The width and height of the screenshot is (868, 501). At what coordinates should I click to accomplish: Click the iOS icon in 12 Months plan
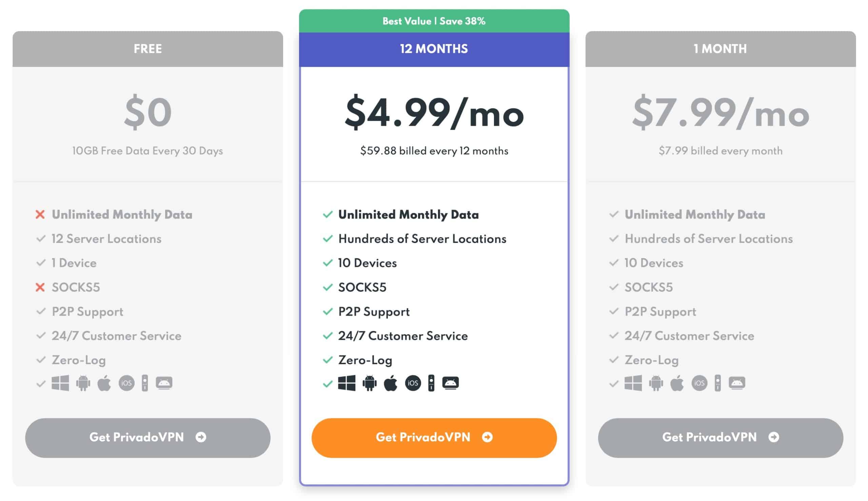tap(413, 383)
